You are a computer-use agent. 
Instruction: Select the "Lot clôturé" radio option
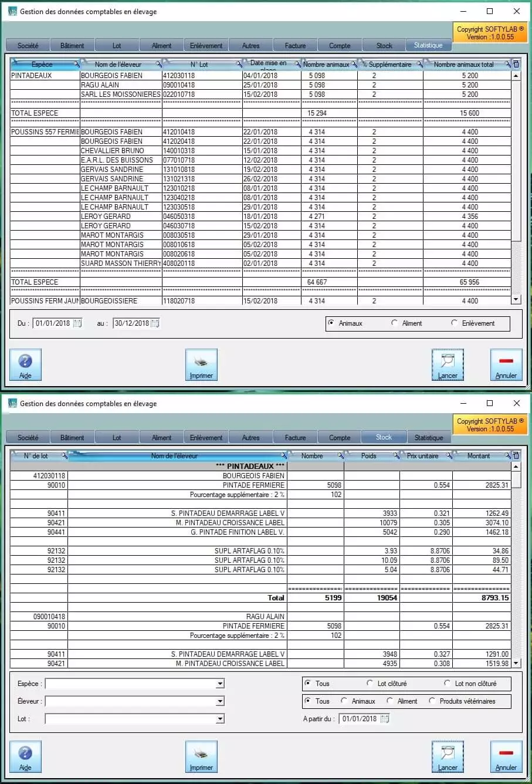tap(370, 684)
